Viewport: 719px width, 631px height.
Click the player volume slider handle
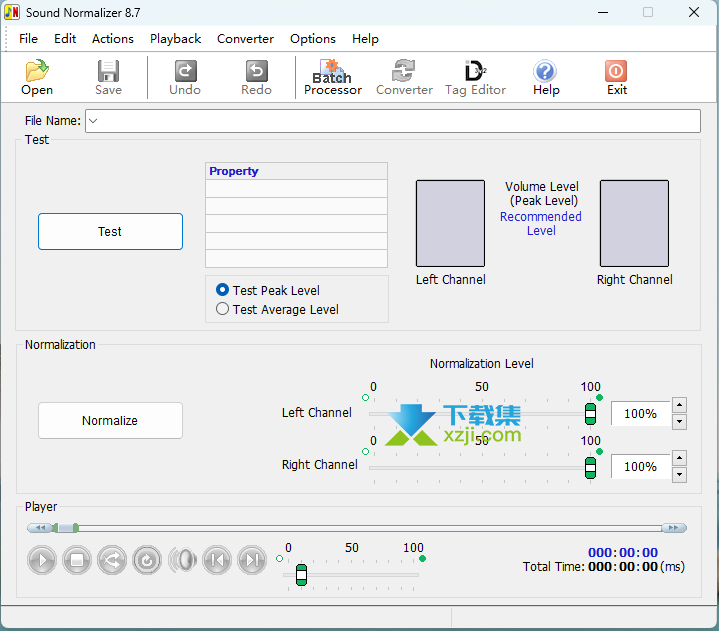[301, 575]
